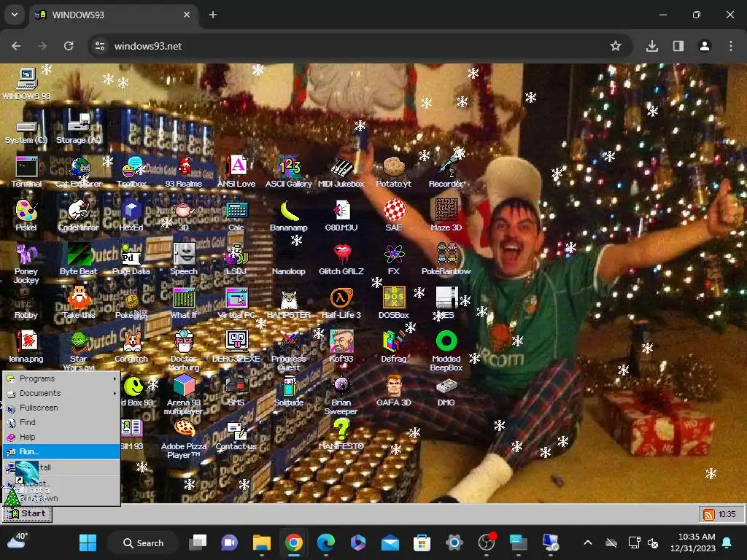Select Fullscreen in the Start menu

(x=61, y=408)
